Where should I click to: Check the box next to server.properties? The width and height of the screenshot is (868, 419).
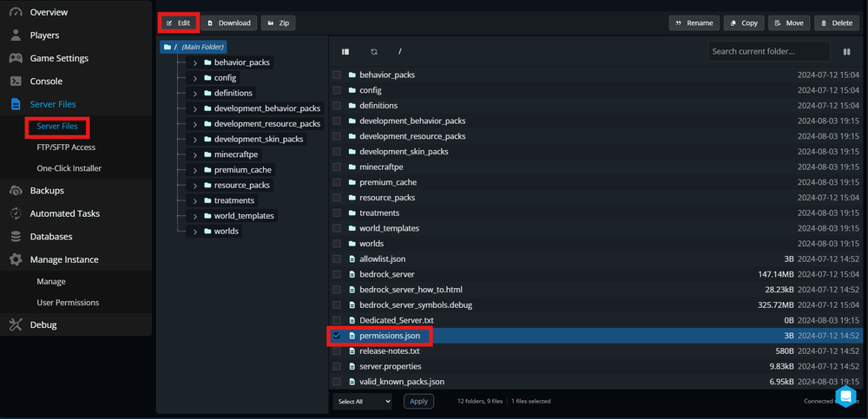(x=337, y=366)
